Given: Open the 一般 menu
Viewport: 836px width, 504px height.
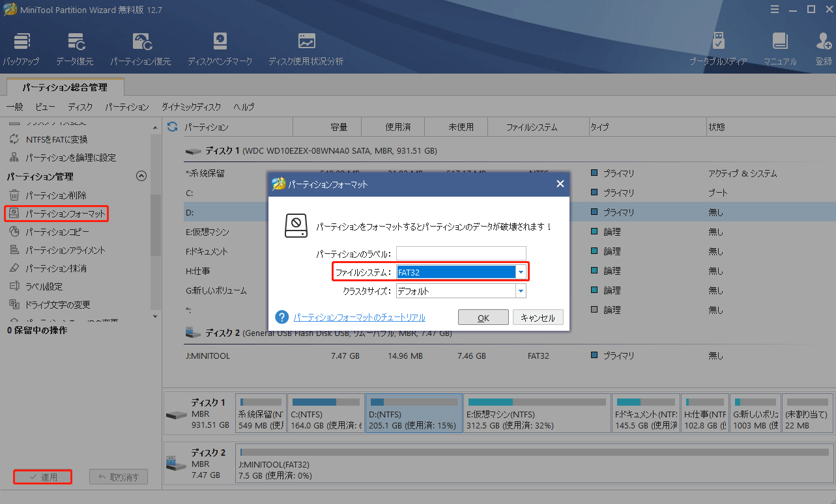Looking at the screenshot, I should click(x=15, y=107).
